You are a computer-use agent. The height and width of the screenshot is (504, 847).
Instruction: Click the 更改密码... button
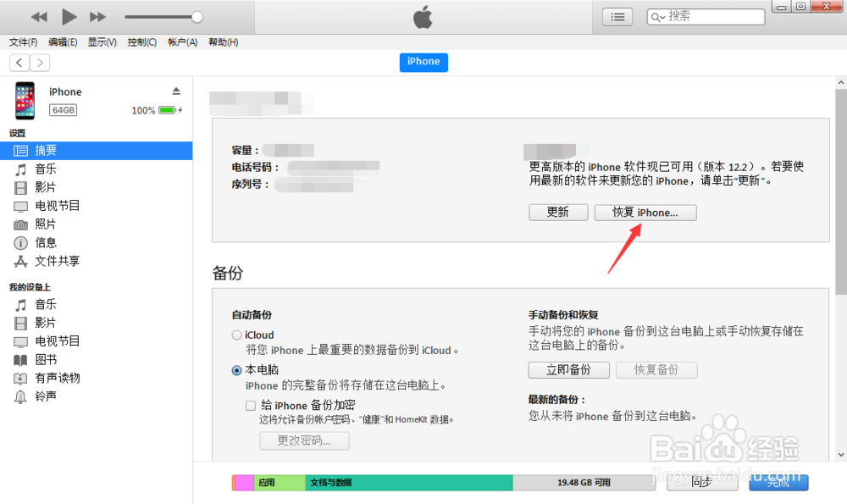304,440
